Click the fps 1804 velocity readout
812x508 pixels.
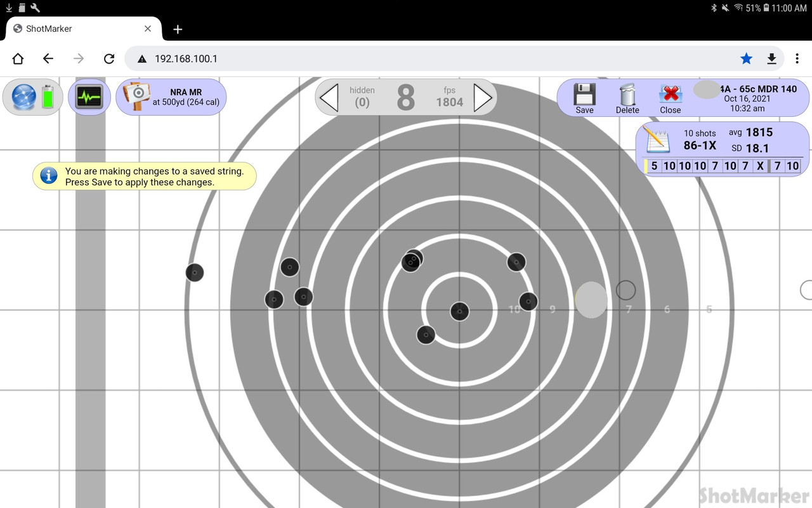click(449, 97)
